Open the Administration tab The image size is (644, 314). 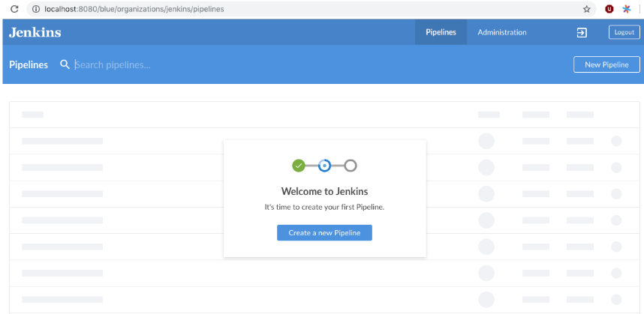point(502,32)
